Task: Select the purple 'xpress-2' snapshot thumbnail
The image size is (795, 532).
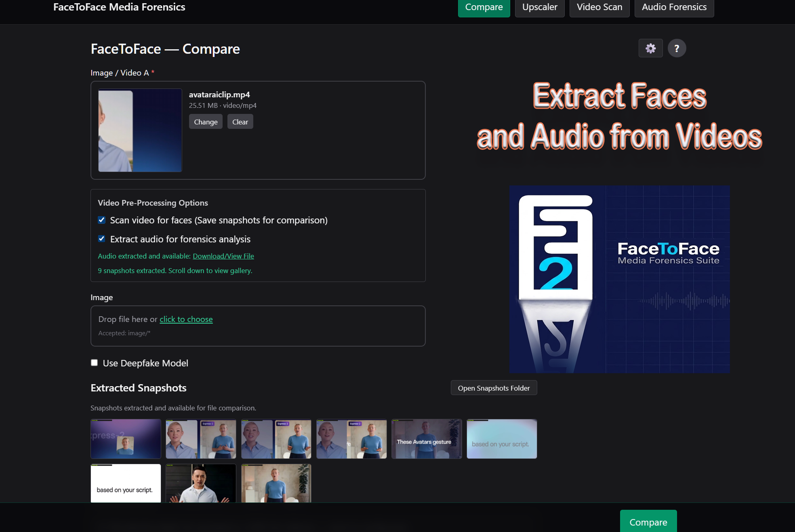Action: pyautogui.click(x=126, y=439)
